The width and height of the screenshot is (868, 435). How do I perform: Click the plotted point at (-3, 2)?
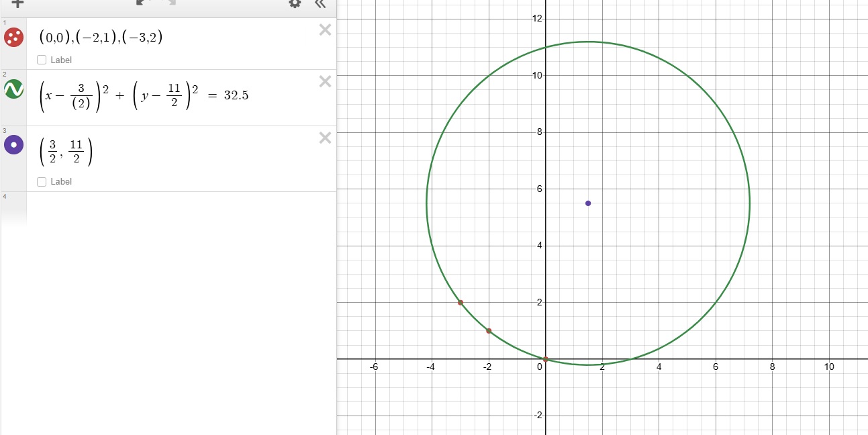click(x=461, y=303)
